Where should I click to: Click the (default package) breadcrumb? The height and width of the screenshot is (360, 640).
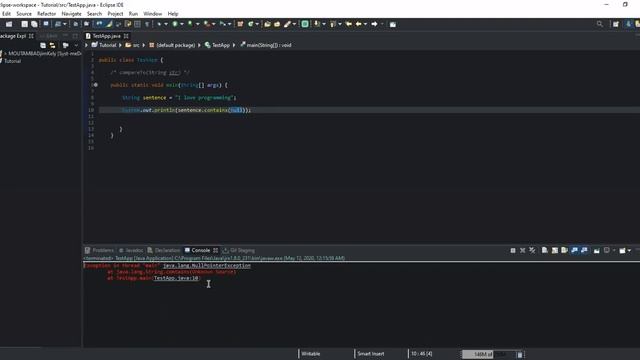tap(172, 45)
